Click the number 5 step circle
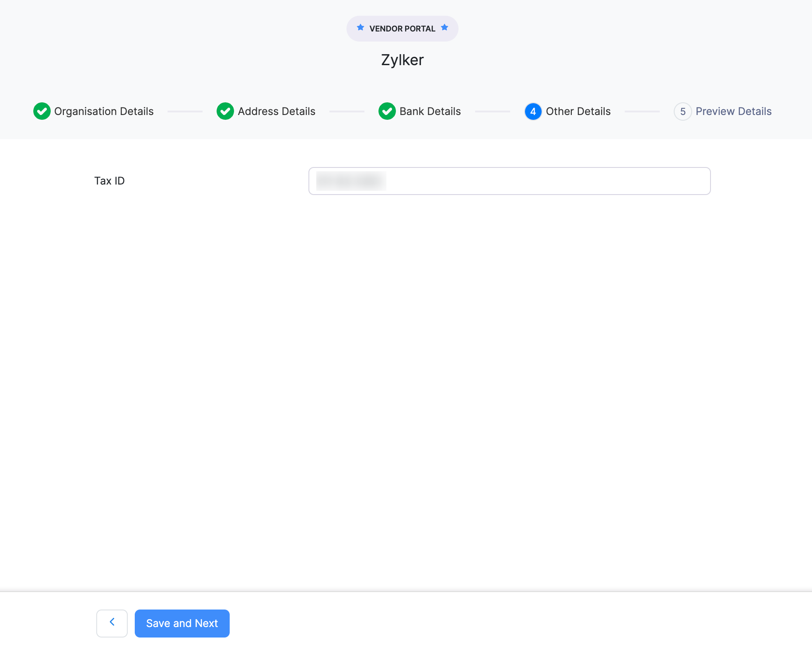812x655 pixels. (x=683, y=111)
